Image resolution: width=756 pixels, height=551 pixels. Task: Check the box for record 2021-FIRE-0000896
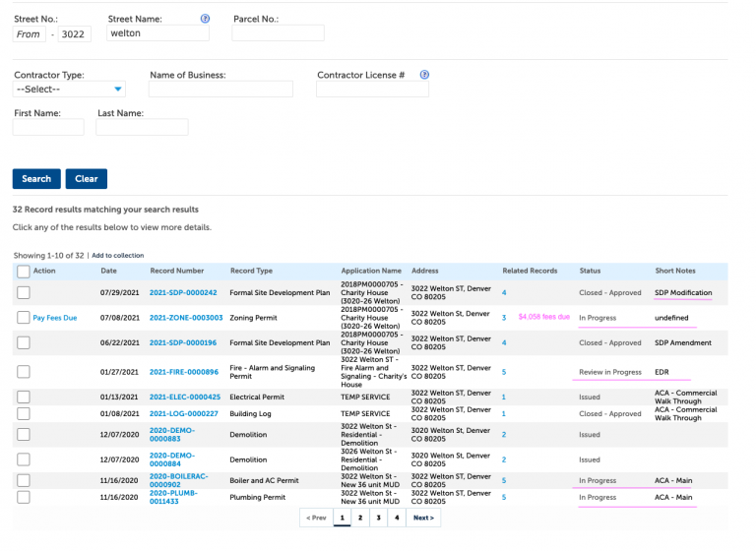pos(24,372)
